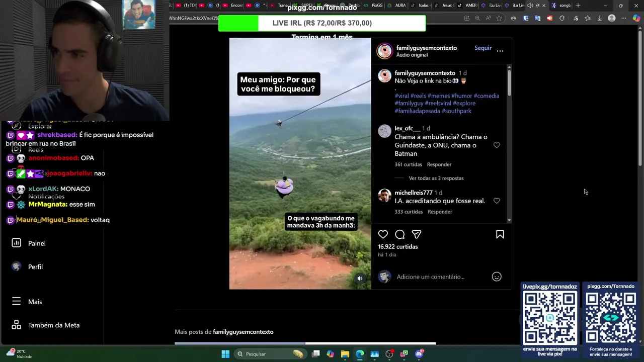Open familyguysemcontexto link in 'Mais posts de'
The image size is (644, 362).
[243, 332]
